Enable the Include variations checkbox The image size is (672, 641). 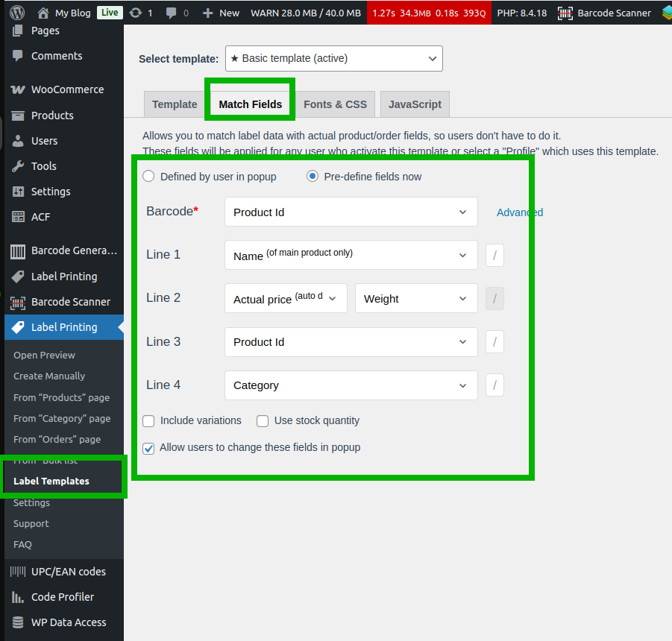click(x=148, y=421)
